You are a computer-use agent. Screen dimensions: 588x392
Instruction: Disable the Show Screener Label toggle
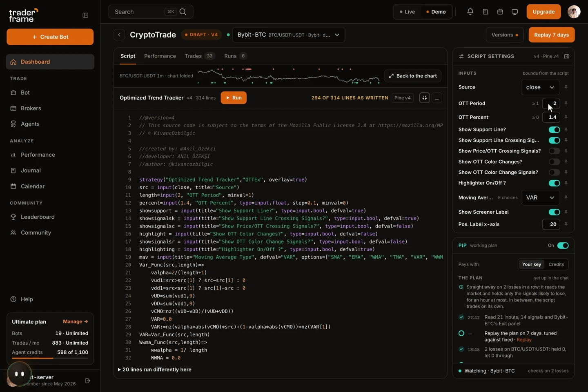click(x=554, y=212)
